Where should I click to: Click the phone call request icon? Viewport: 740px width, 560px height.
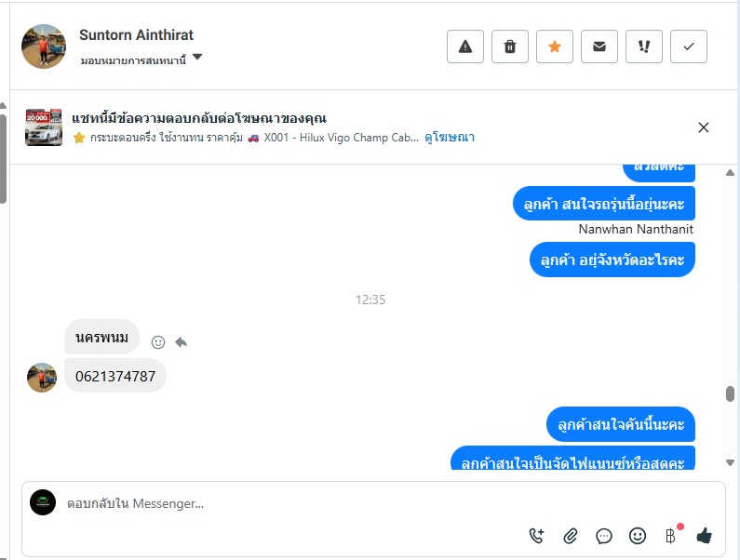click(537, 535)
